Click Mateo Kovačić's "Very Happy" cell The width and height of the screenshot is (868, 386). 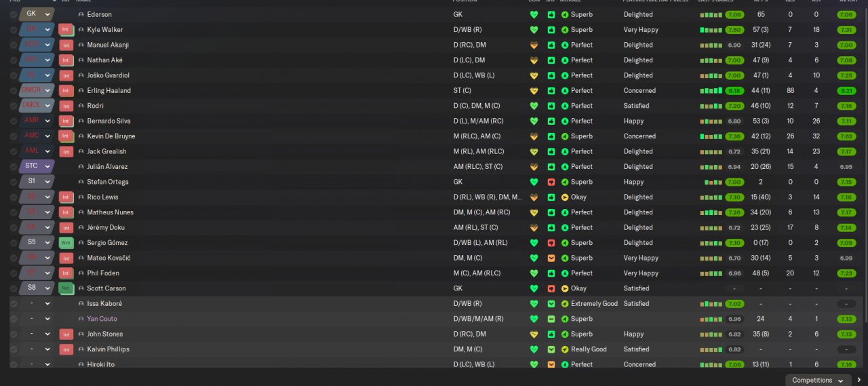(641, 258)
